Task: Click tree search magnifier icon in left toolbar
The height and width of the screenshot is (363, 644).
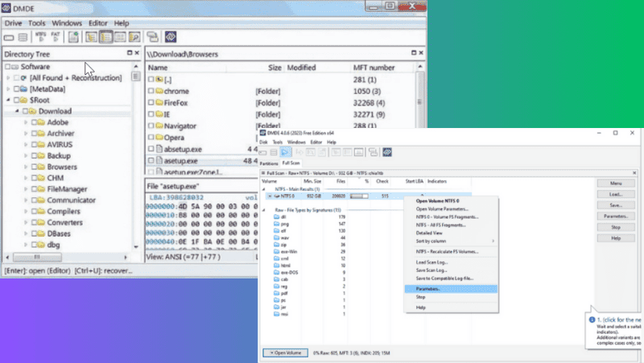Action: click(x=134, y=37)
